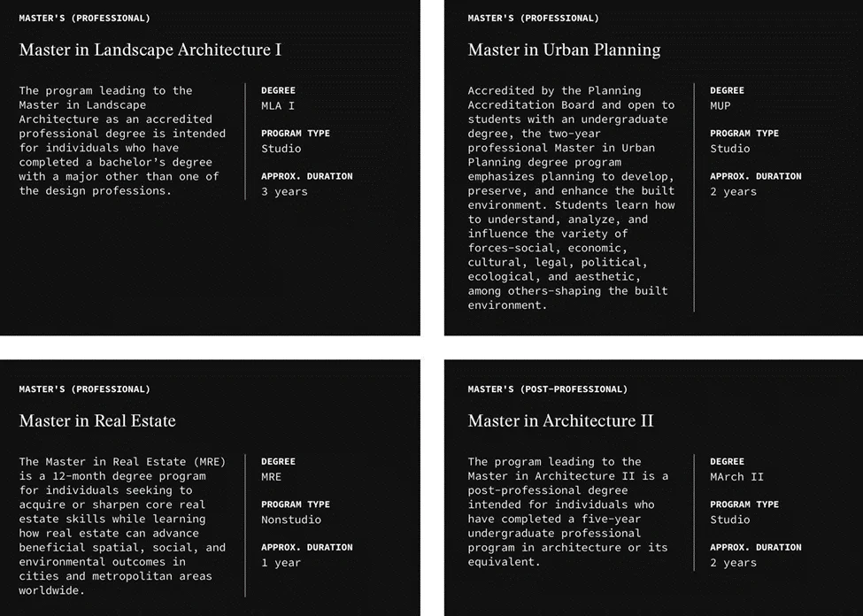Click Urban Planning card's Master's (Professional) label

tap(533, 19)
